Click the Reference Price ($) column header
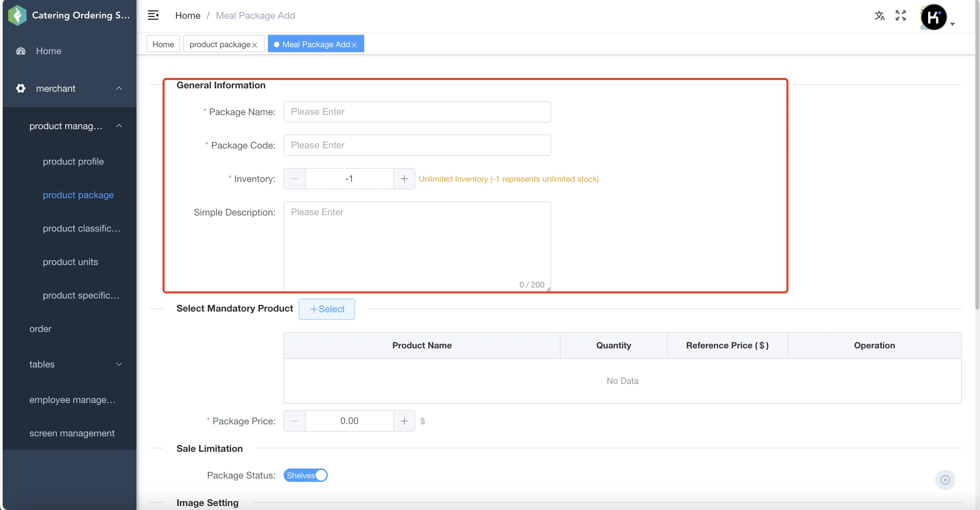The image size is (980, 510). pyautogui.click(x=727, y=345)
